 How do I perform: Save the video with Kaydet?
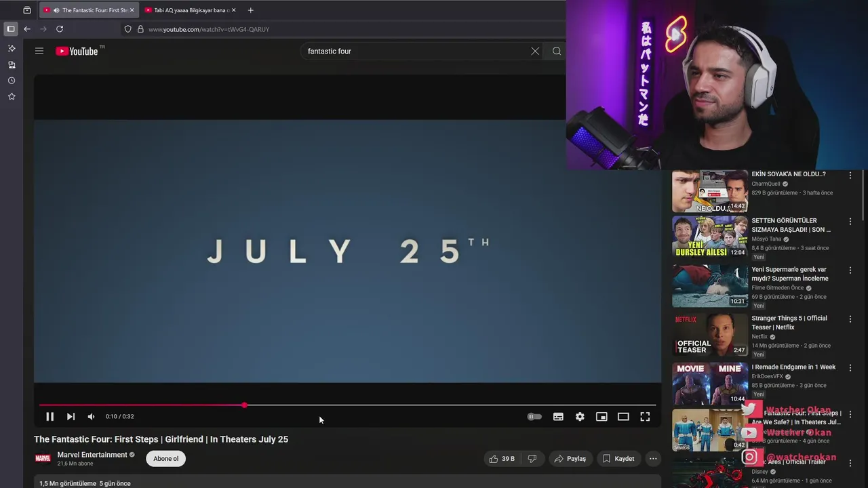pos(618,459)
